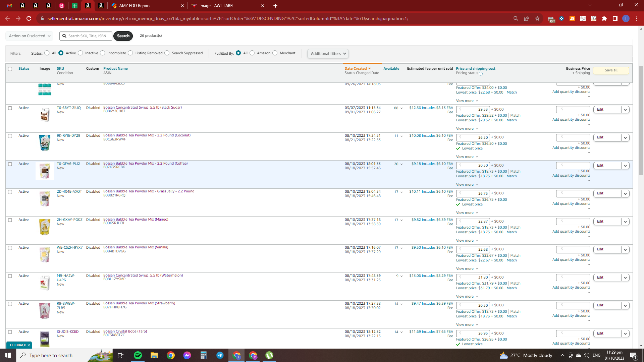Select the All status radio button
This screenshot has width=644, height=362.
tap(47, 53)
